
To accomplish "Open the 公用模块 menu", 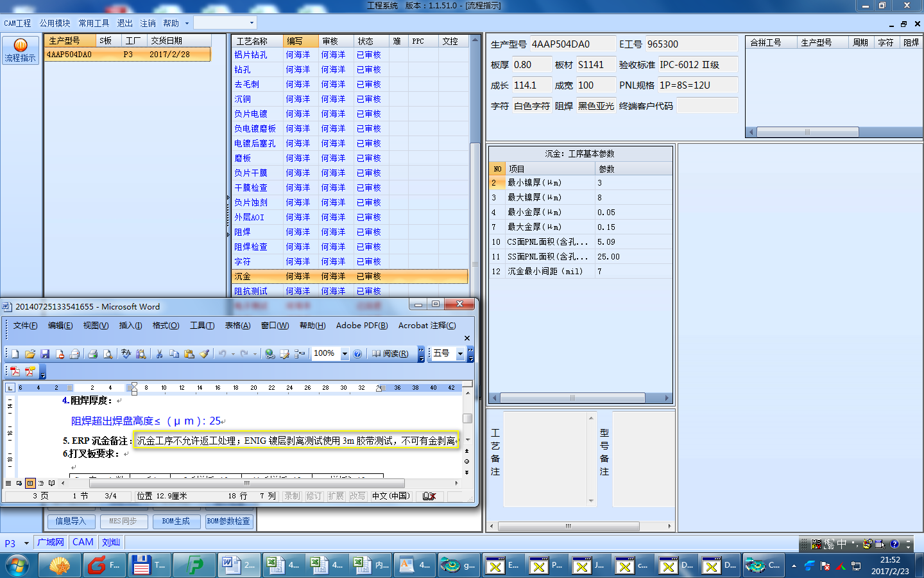I will [x=55, y=23].
